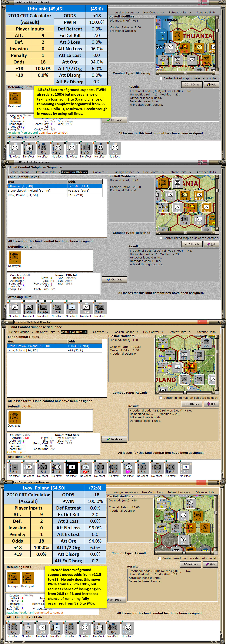This screenshot has width=226, height=644.
Task: Choose the 7th Mech Div 2-5 attacker
Action: (58, 148)
